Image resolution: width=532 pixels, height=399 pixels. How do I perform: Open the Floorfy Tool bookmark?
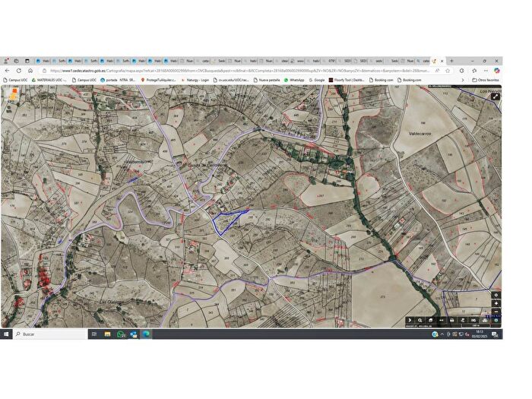pyautogui.click(x=347, y=80)
